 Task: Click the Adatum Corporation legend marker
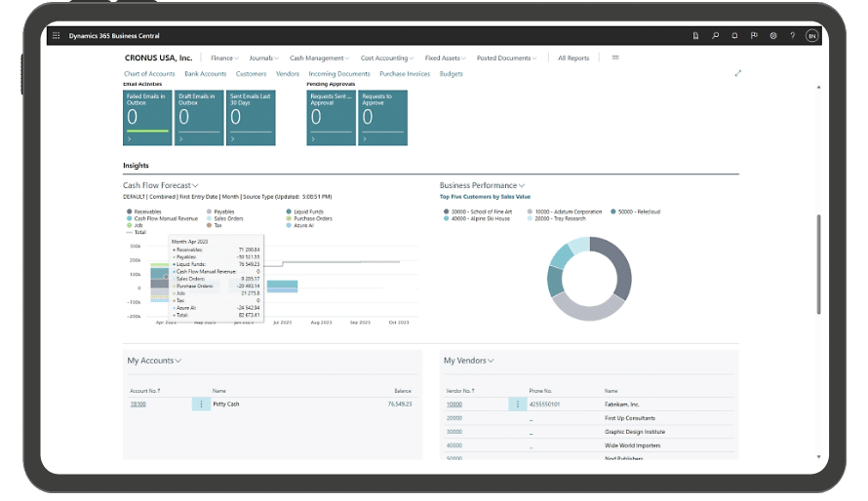coord(530,212)
